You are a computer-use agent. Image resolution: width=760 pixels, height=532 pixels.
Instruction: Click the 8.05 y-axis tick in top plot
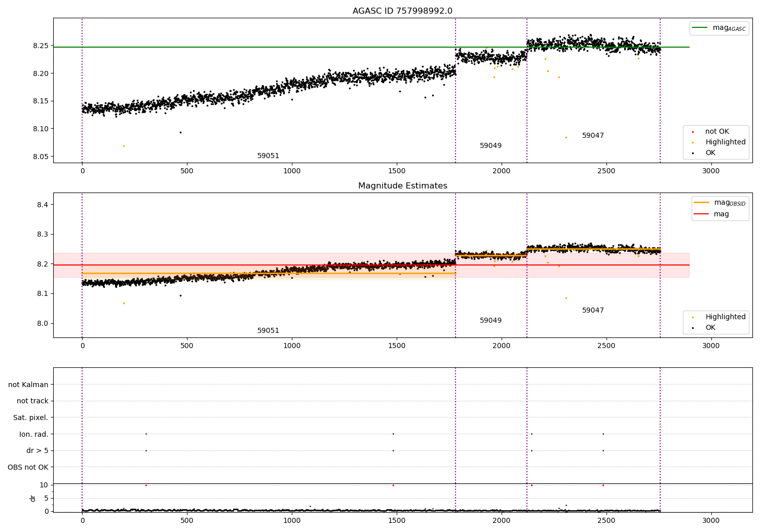coord(41,157)
